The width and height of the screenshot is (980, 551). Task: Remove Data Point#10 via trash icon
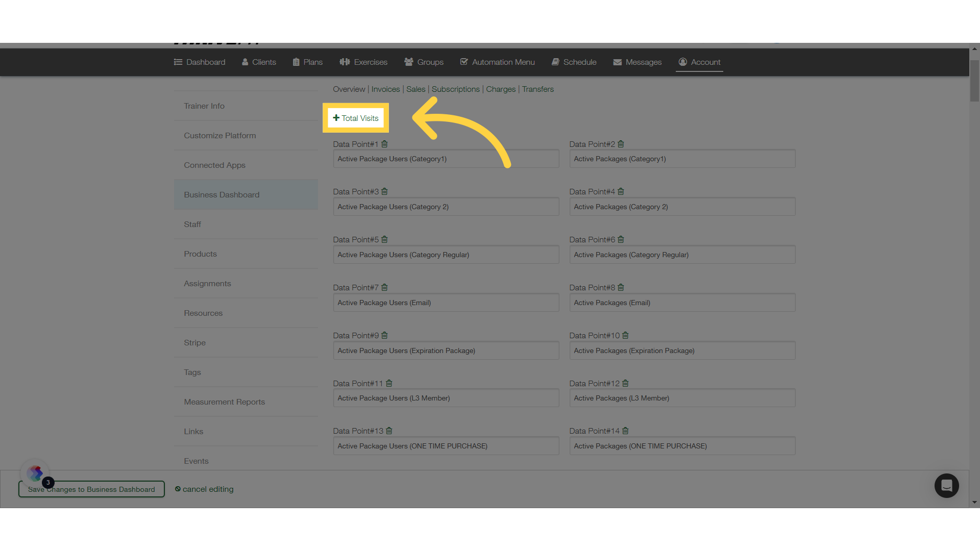click(625, 335)
